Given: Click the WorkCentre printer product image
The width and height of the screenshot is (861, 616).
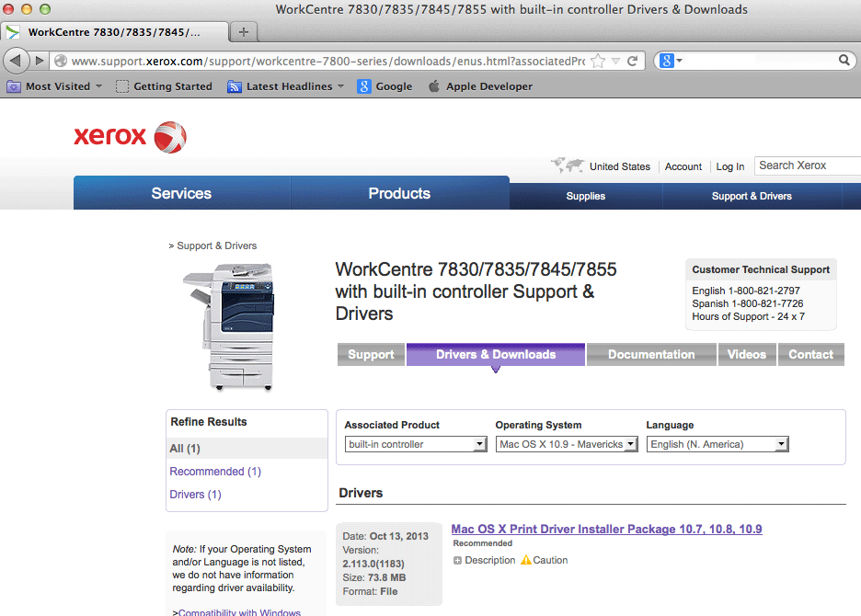Looking at the screenshot, I should (x=229, y=326).
